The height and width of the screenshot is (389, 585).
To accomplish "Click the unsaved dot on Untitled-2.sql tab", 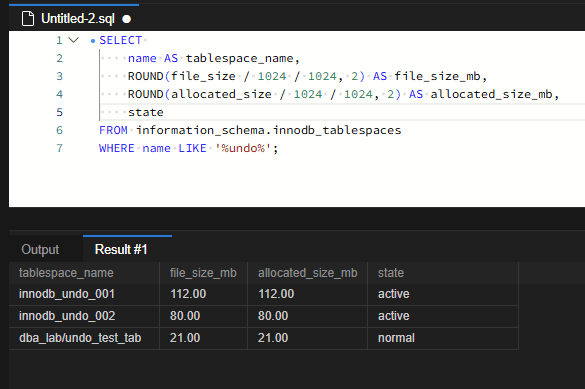I will (126, 19).
